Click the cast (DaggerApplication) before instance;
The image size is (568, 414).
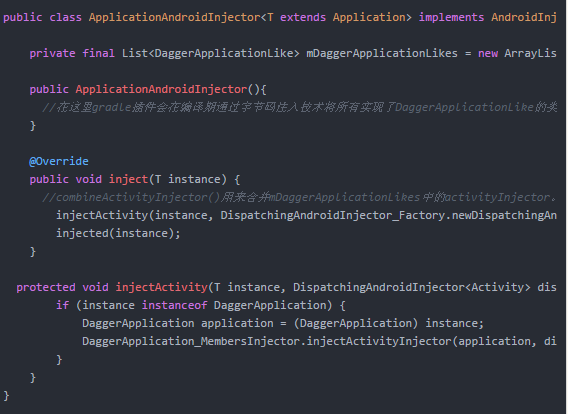(356, 323)
